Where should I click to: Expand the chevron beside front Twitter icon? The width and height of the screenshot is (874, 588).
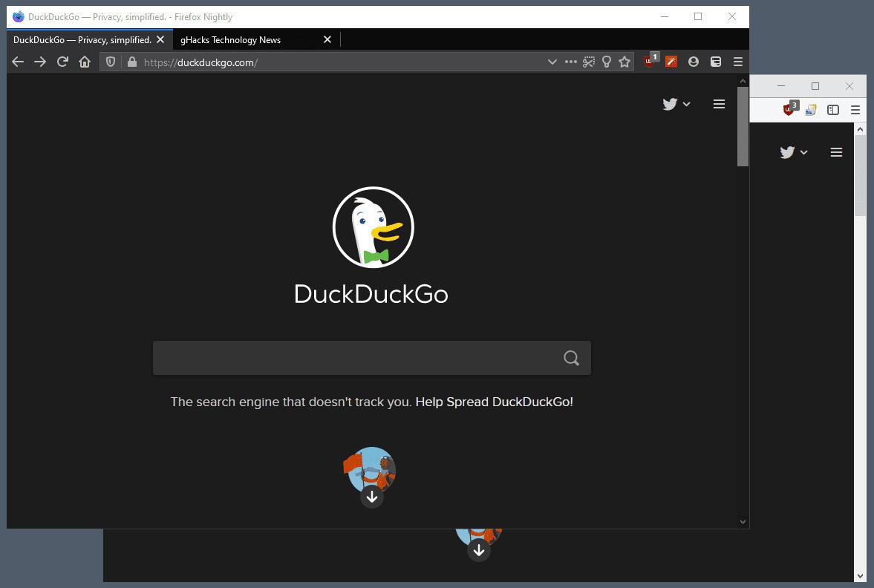click(x=686, y=104)
